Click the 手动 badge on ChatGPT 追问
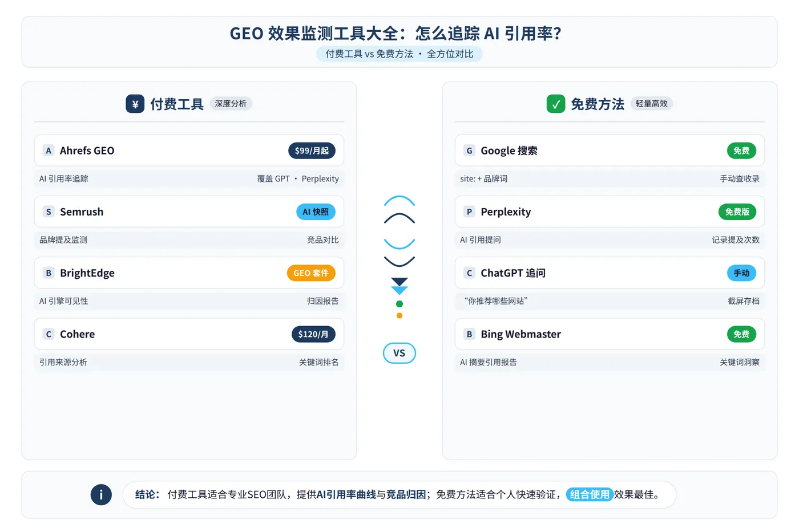Viewport: 799px width, 532px height. click(741, 273)
